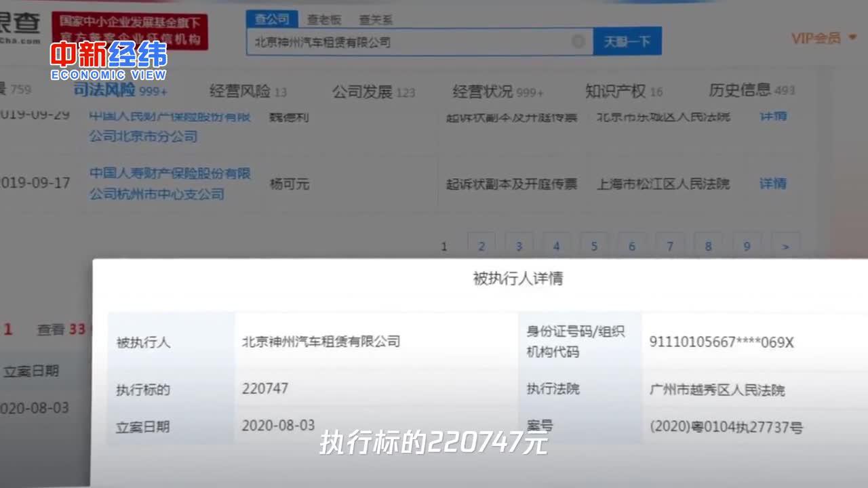Open the 知识产权 tab
Screen dimensions: 868x488
coord(624,91)
